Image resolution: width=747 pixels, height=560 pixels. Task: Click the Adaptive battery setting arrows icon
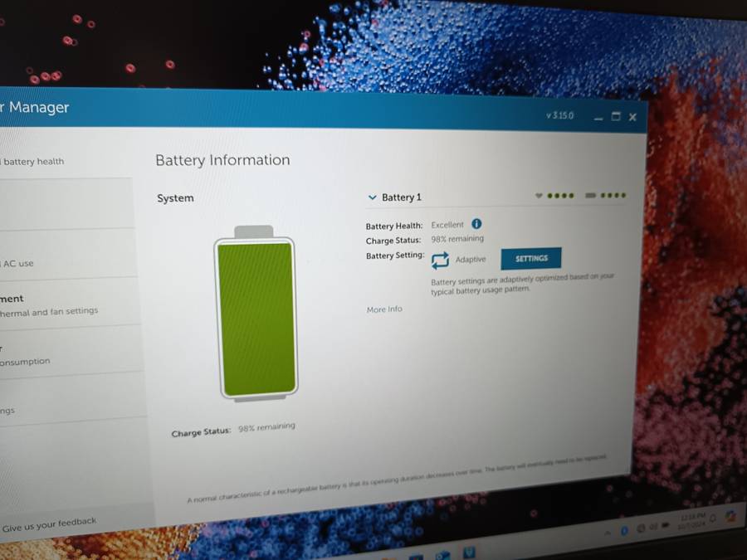[440, 260]
